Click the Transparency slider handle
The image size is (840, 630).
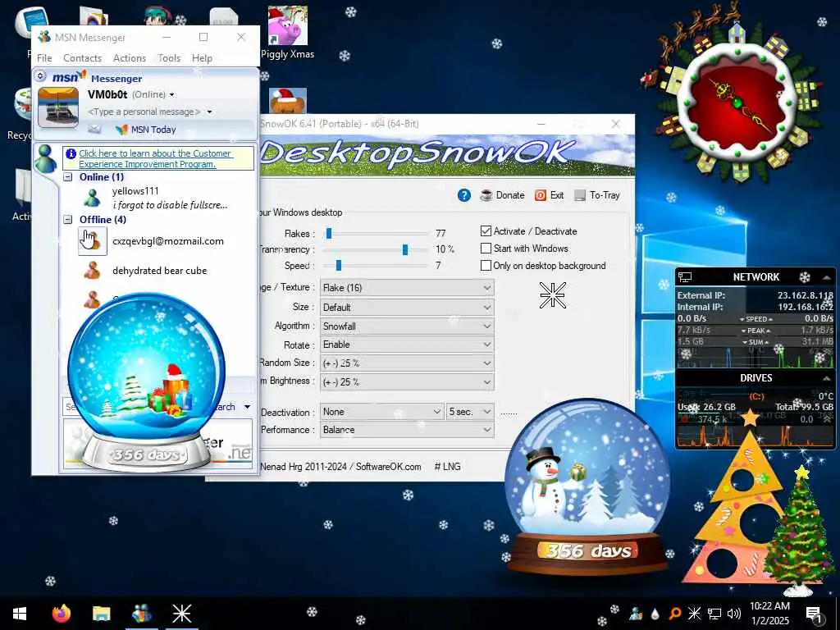pos(405,249)
